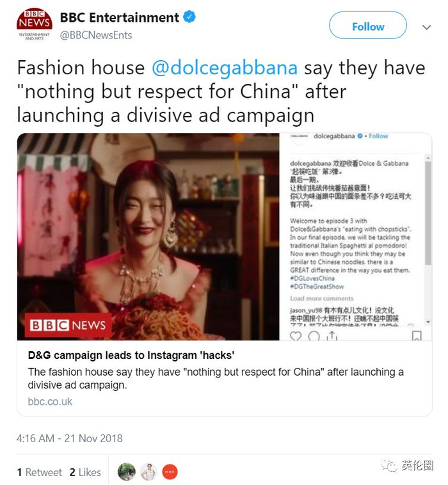
Task: Open the D&G campaign article headline
Action: coord(131,355)
